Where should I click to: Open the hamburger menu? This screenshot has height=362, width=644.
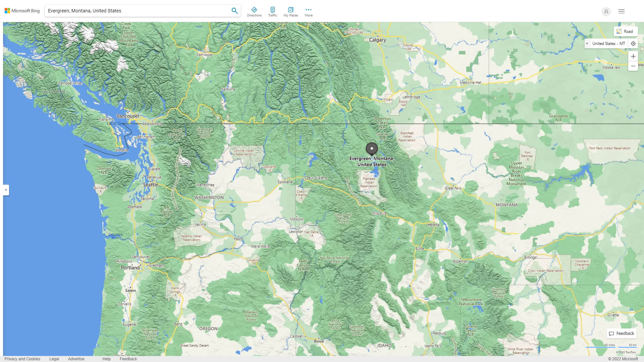click(x=622, y=11)
